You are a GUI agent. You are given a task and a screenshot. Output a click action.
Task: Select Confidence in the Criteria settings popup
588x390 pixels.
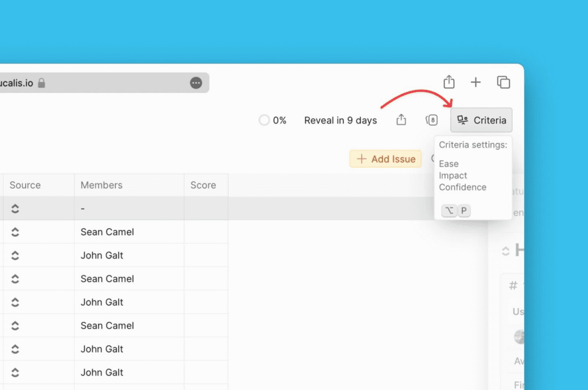point(463,187)
